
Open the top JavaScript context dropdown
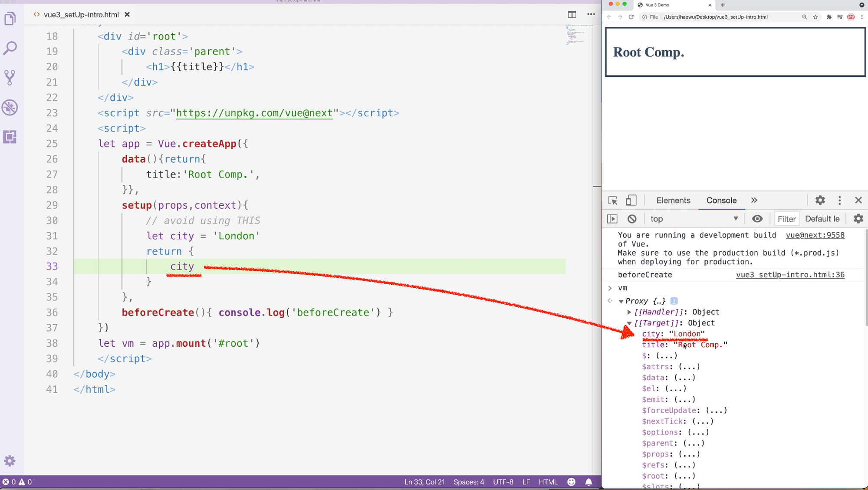(x=694, y=219)
